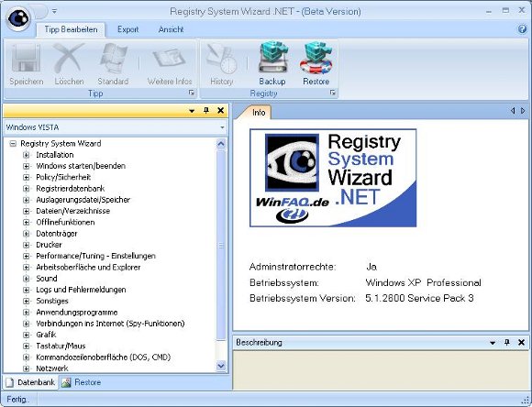Open Tipp group dialog launcher
The width and height of the screenshot is (532, 407).
(192, 93)
